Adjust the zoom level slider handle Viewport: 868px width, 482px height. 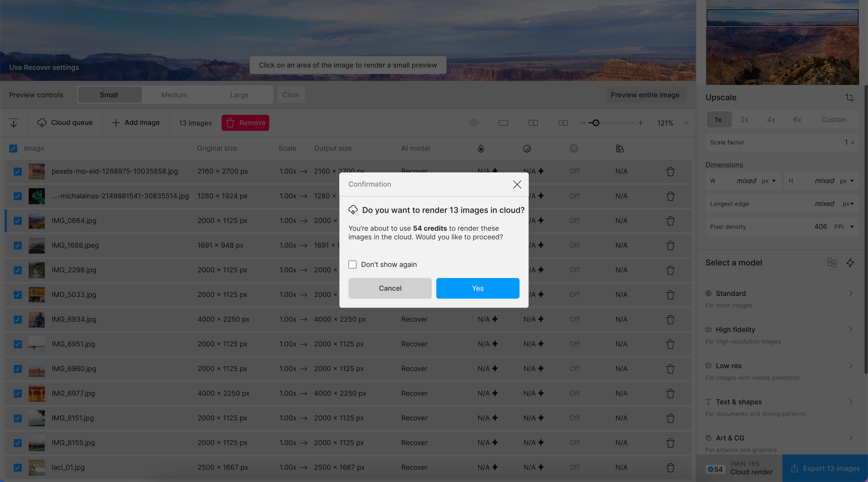(596, 123)
